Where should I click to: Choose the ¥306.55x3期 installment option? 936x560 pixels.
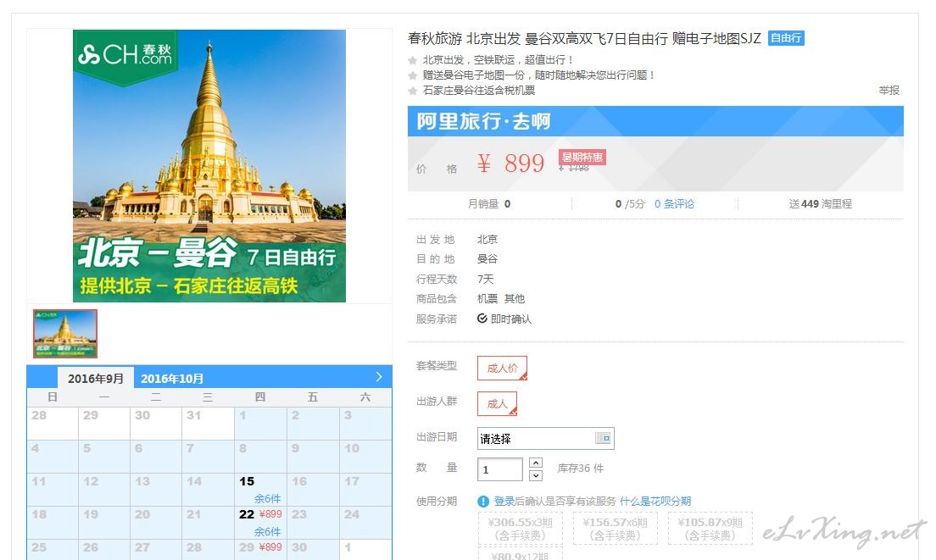(515, 528)
